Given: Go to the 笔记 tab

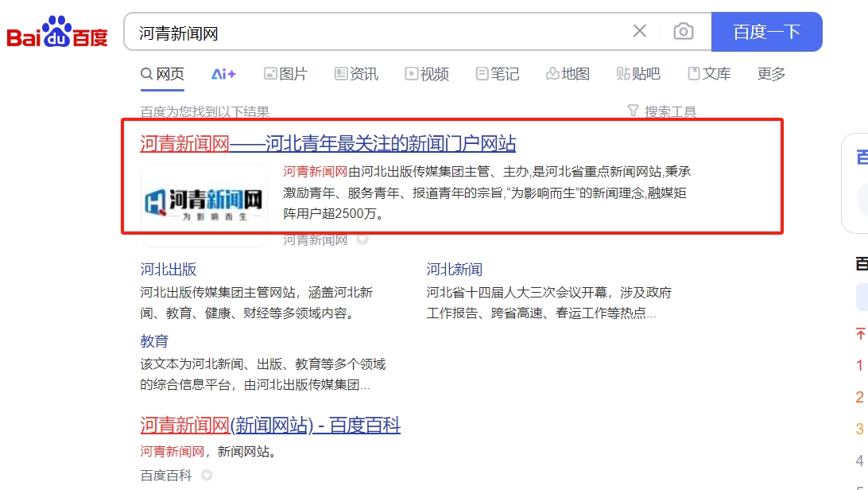Looking at the screenshot, I should [498, 74].
